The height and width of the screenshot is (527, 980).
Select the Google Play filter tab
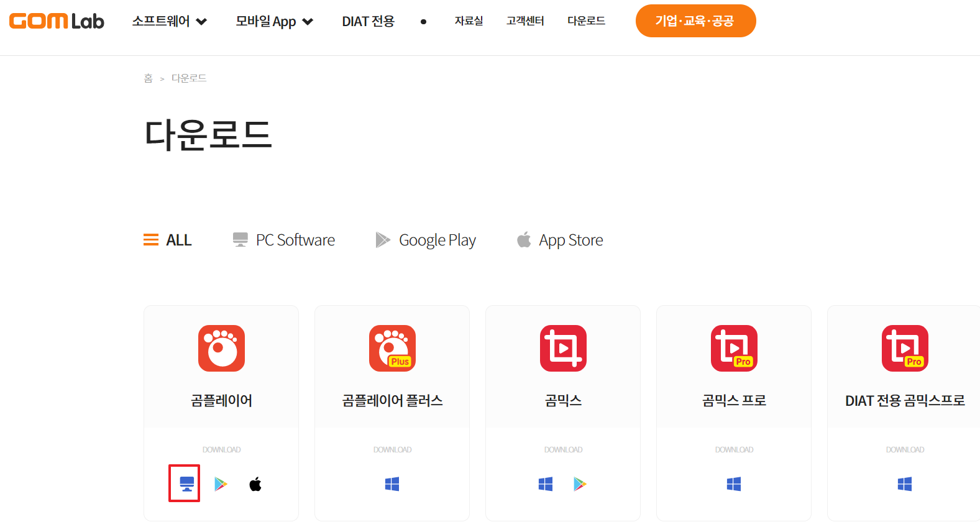(x=426, y=240)
